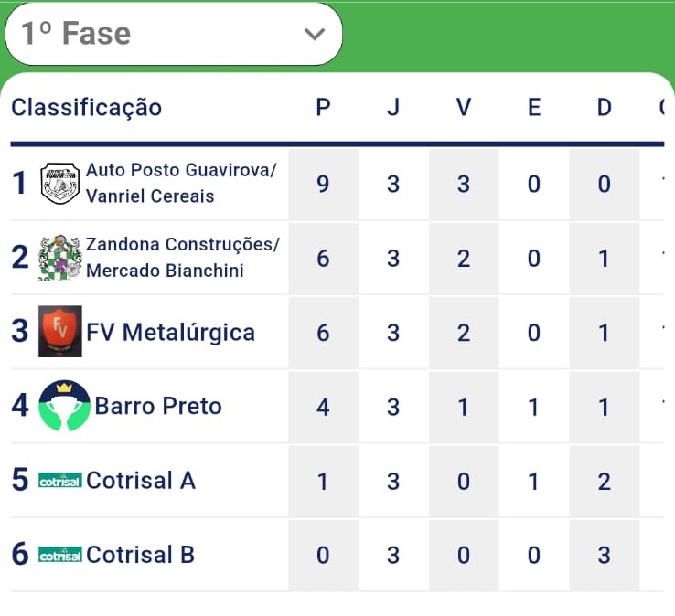Click the Cotrisal B logo
The width and height of the screenshot is (675, 616).
pos(60,555)
